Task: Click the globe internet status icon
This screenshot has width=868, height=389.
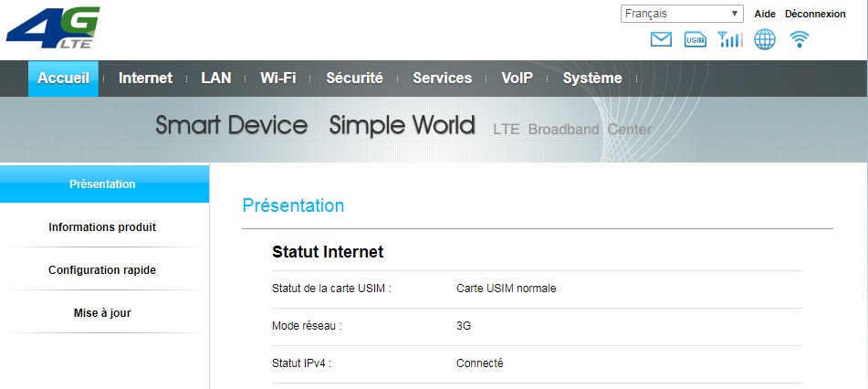Action: pos(765,39)
